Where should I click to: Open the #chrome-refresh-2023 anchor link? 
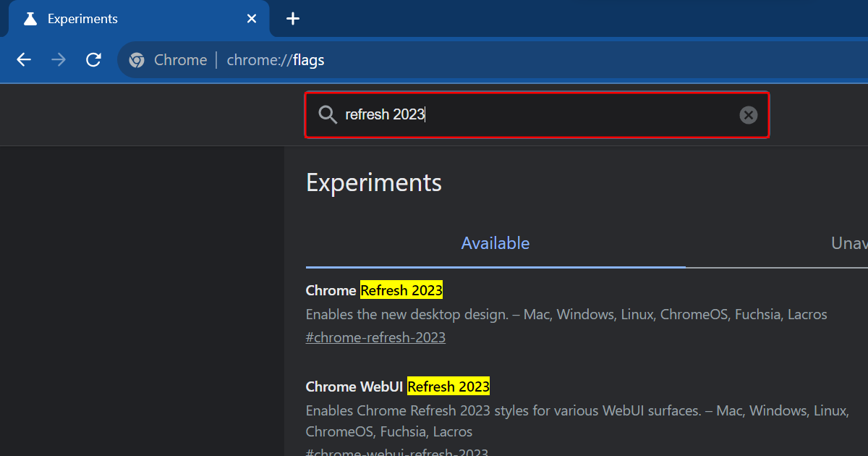tap(375, 337)
